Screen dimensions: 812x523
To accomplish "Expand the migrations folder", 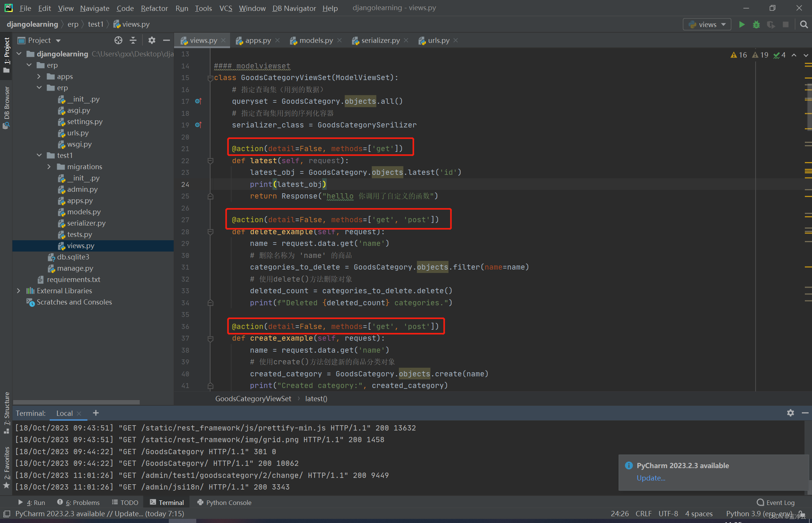I will [x=49, y=167].
